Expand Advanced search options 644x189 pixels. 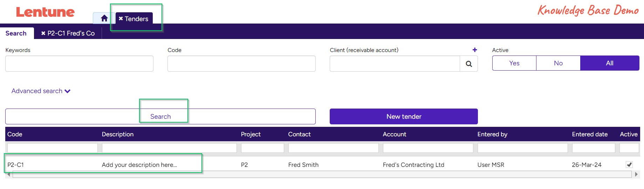[x=41, y=91]
